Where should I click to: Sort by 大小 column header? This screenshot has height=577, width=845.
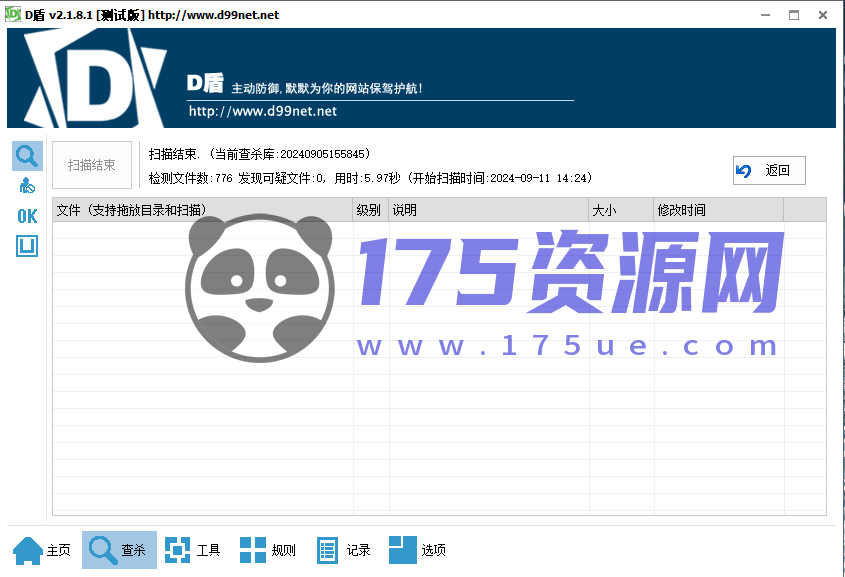tap(621, 210)
